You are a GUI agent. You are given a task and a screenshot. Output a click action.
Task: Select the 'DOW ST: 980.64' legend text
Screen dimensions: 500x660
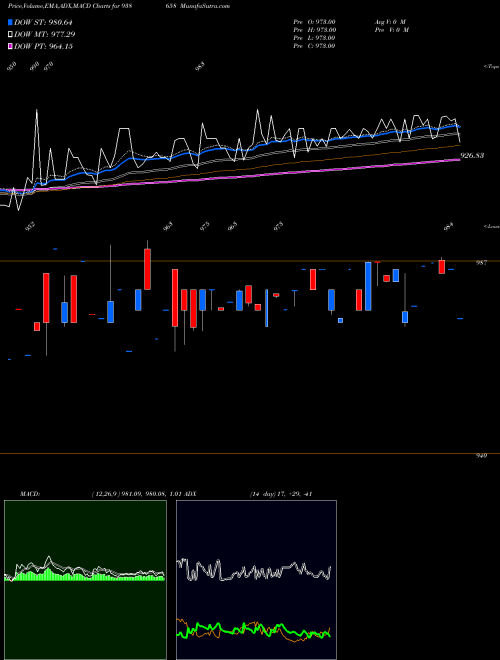pyautogui.click(x=43, y=22)
